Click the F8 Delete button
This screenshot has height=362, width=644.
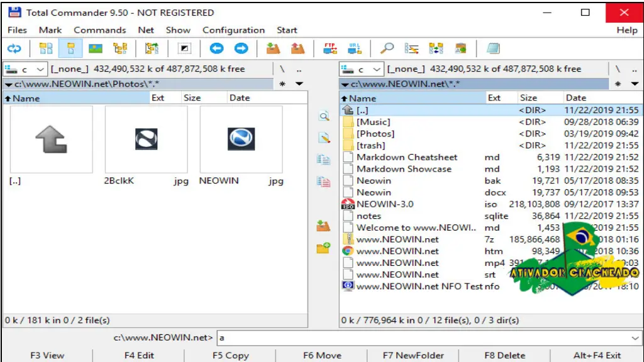click(x=505, y=356)
